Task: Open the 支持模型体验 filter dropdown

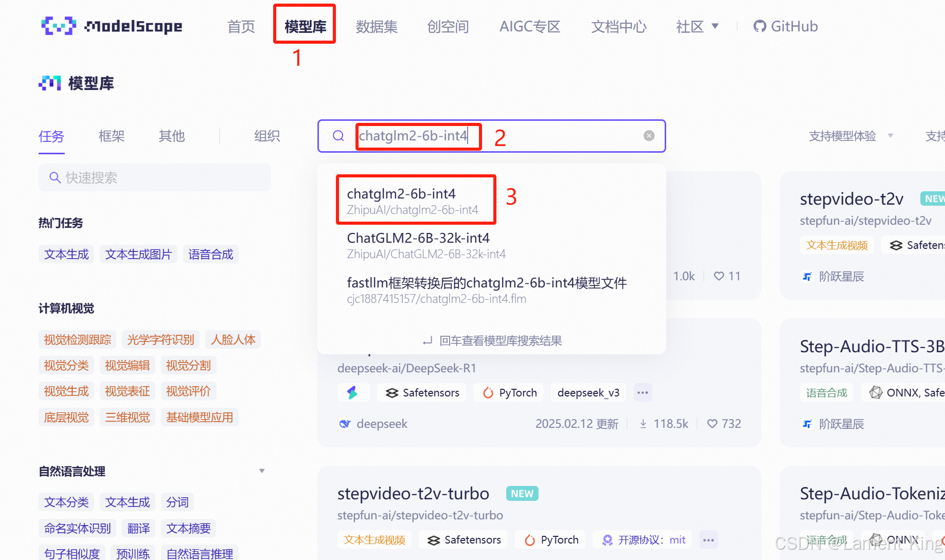Action: [851, 136]
